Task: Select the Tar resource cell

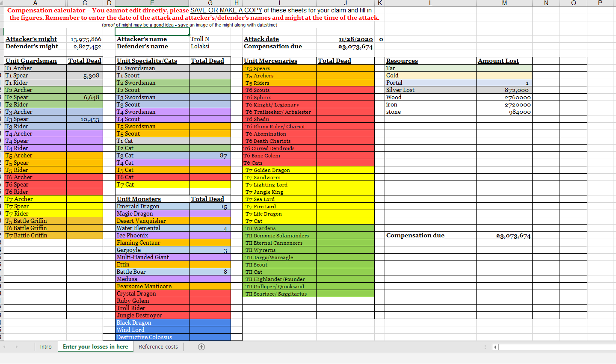Action: tap(431, 68)
